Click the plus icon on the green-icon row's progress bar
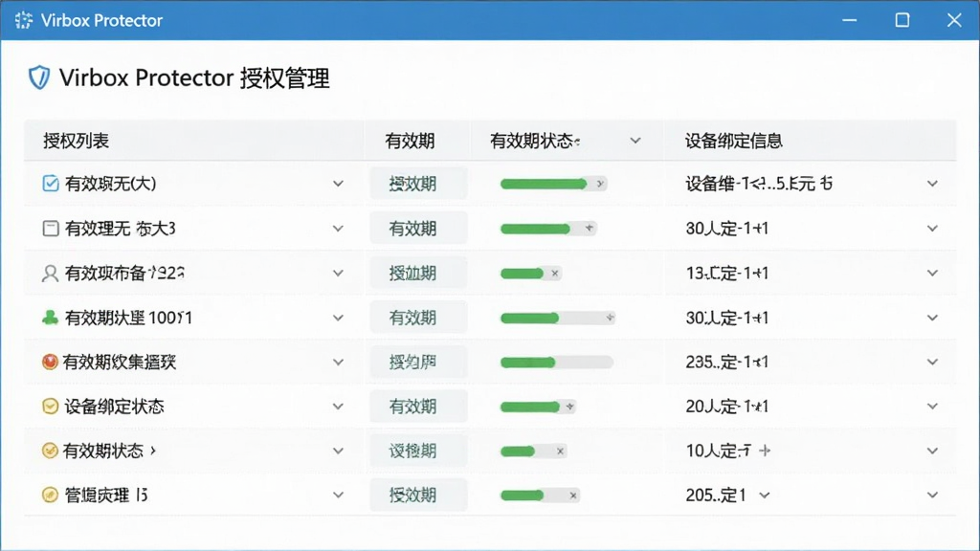This screenshot has width=980, height=551. click(x=610, y=318)
